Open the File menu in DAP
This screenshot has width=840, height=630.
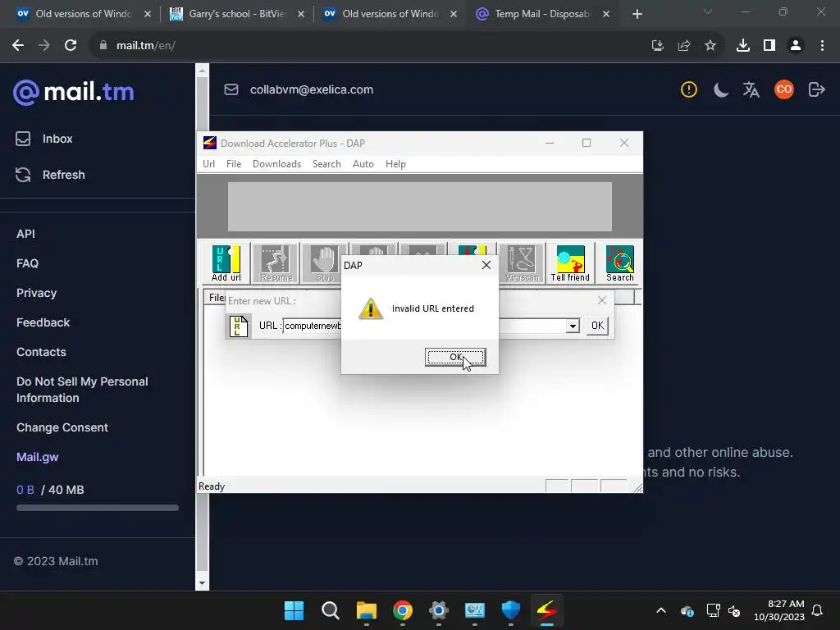(x=234, y=164)
